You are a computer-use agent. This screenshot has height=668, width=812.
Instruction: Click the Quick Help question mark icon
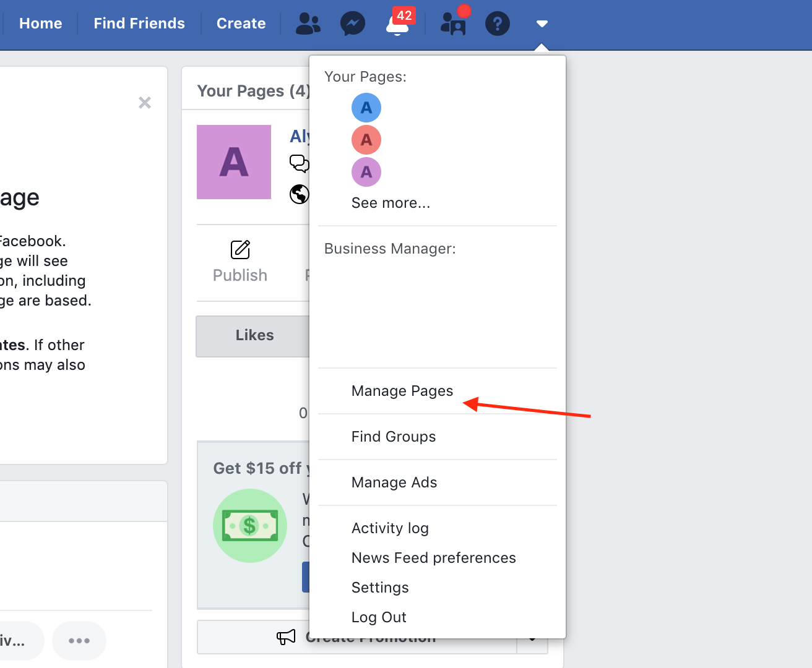click(x=498, y=24)
